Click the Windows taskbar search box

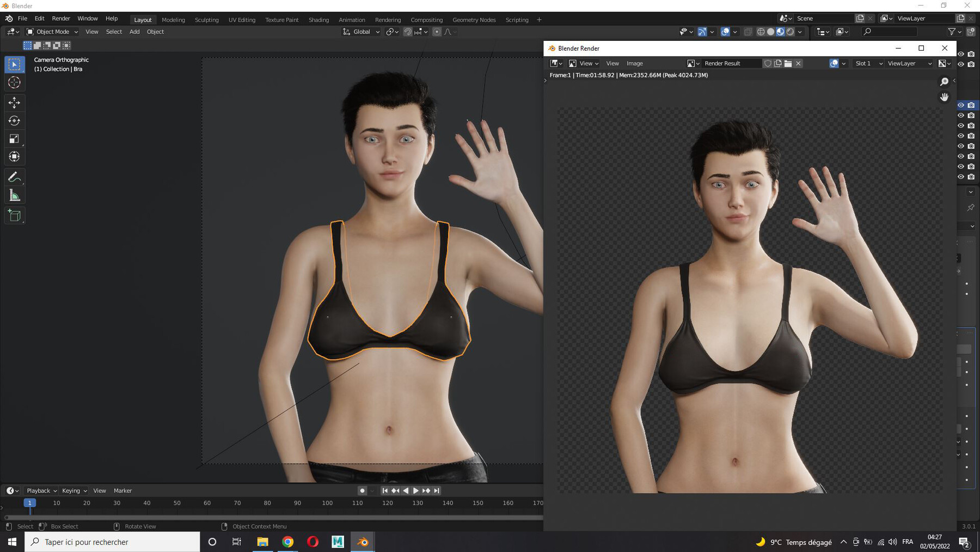coord(112,542)
